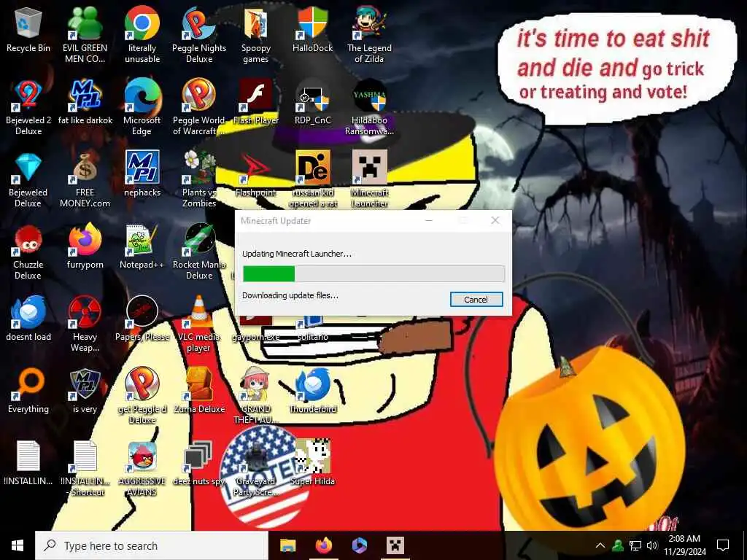Open the FREE MONEY.com money bag icon

coord(85,180)
